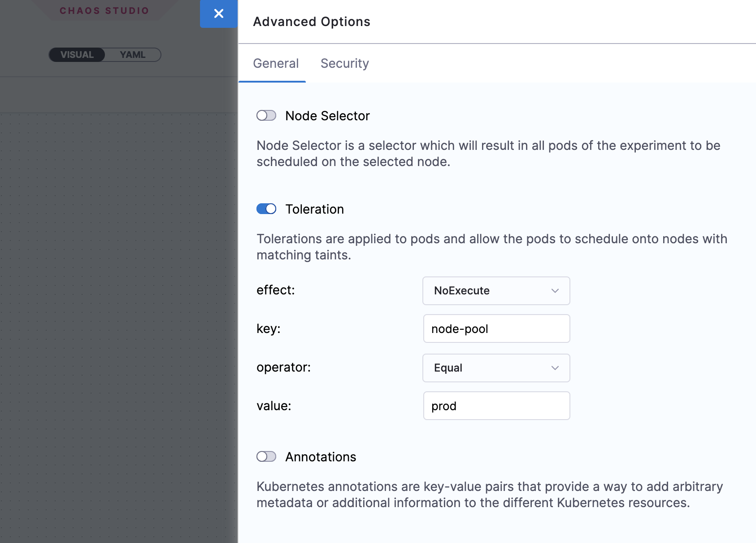The height and width of the screenshot is (543, 756).
Task: Switch to YAML editor mode
Action: [133, 55]
